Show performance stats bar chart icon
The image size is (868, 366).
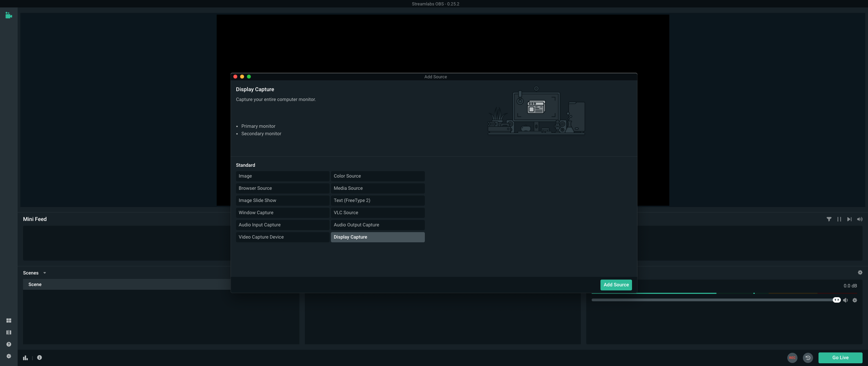coord(25,358)
